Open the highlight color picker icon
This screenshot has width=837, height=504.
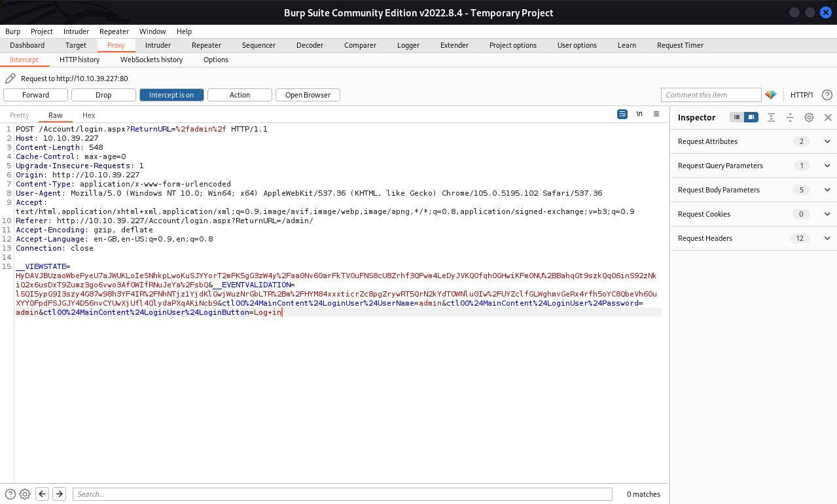tap(771, 95)
